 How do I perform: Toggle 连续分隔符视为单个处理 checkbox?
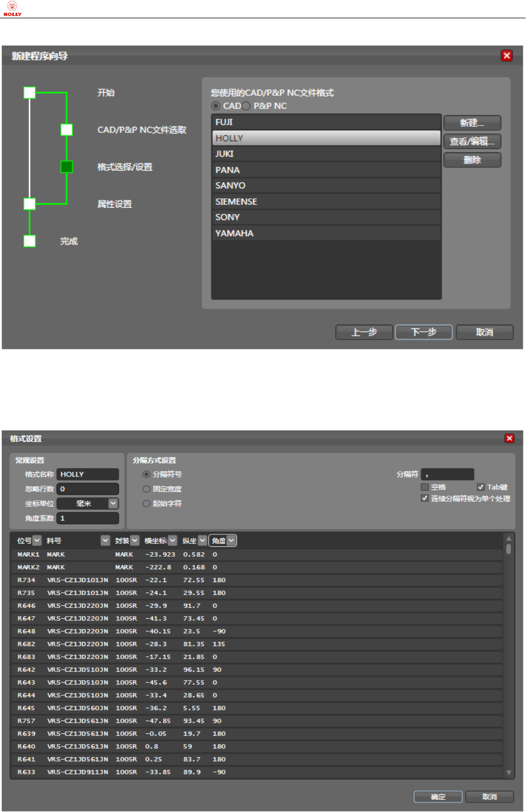click(x=425, y=498)
